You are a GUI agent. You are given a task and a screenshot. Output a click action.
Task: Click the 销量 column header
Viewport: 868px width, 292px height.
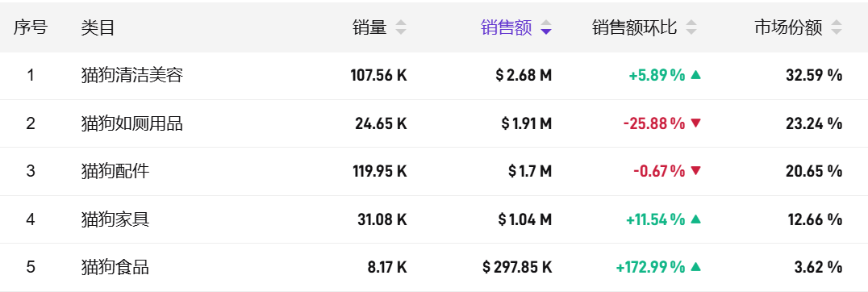pos(369,27)
